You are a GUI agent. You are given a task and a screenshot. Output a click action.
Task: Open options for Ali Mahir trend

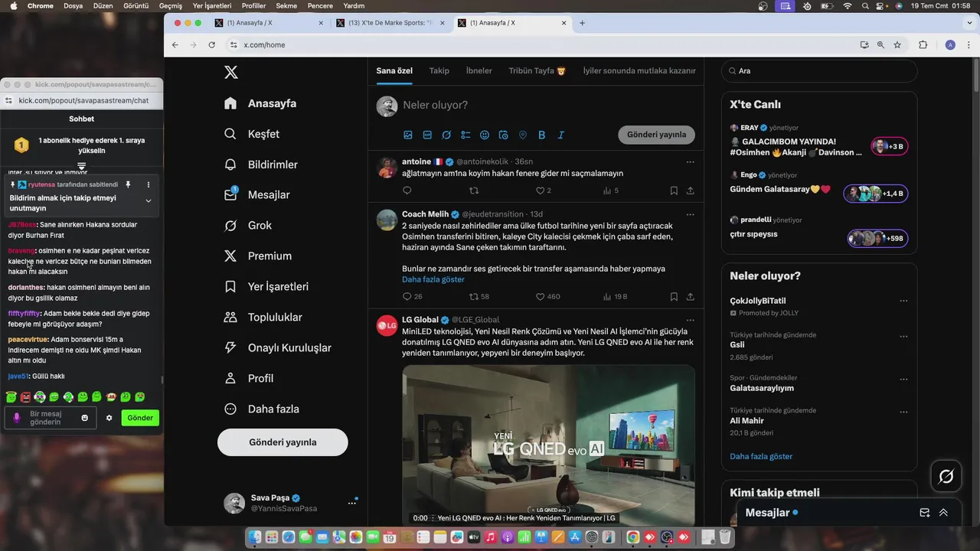pyautogui.click(x=904, y=412)
